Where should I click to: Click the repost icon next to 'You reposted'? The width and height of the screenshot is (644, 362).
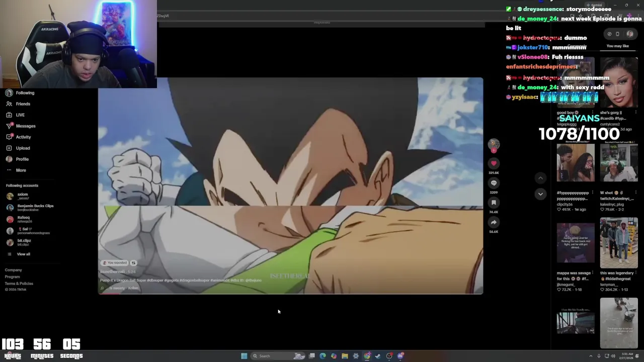(133, 263)
